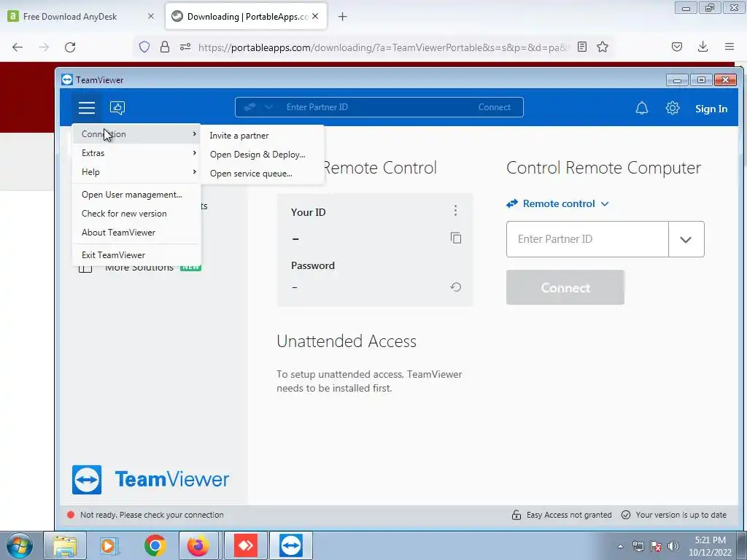The width and height of the screenshot is (747, 560).
Task: Select Invite a partner
Action: point(262,135)
